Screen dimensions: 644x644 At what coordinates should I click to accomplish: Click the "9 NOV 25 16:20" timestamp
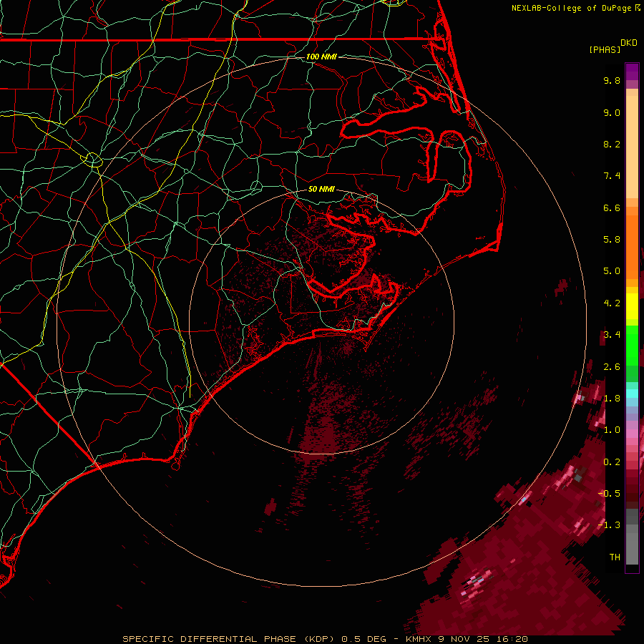[484, 639]
